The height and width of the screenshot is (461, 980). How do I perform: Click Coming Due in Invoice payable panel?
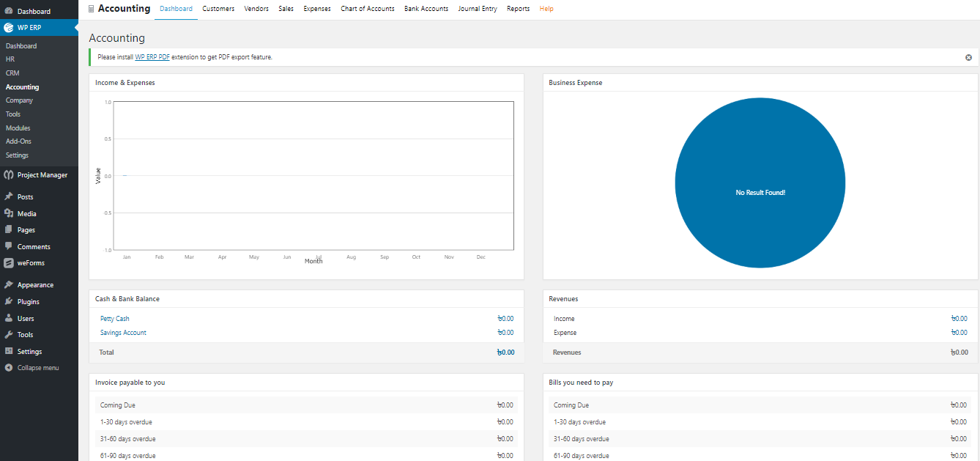118,405
